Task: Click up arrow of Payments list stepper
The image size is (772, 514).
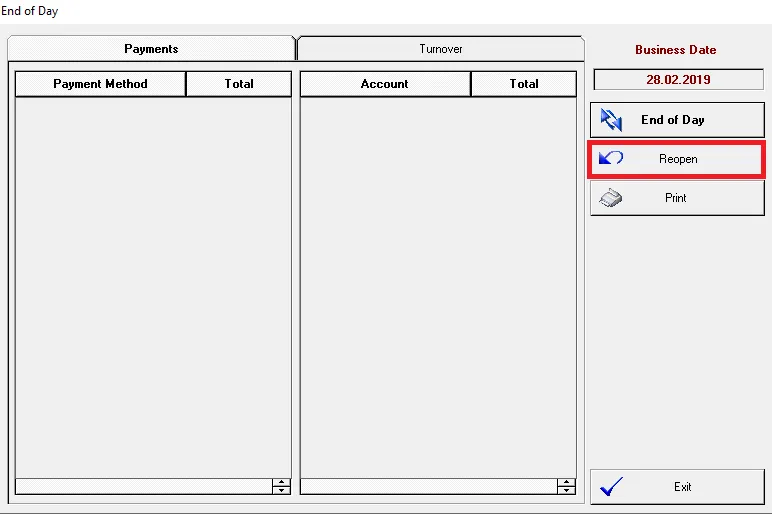Action: click(x=281, y=482)
